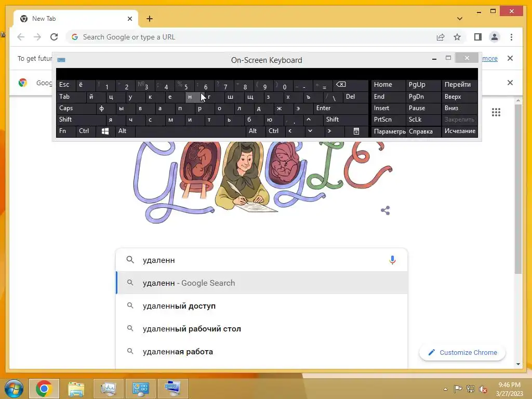Click the Windows logo key on the keyboard

coord(105,131)
